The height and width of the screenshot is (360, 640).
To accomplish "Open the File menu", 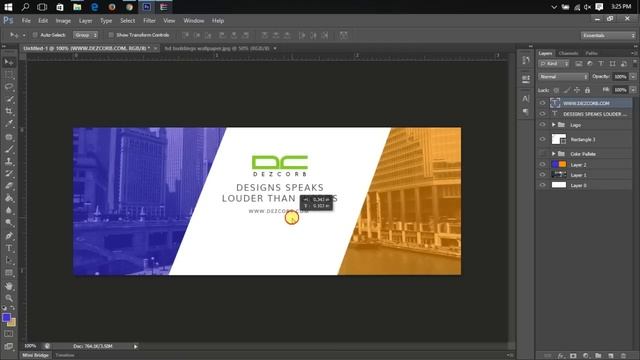I will click(26, 20).
